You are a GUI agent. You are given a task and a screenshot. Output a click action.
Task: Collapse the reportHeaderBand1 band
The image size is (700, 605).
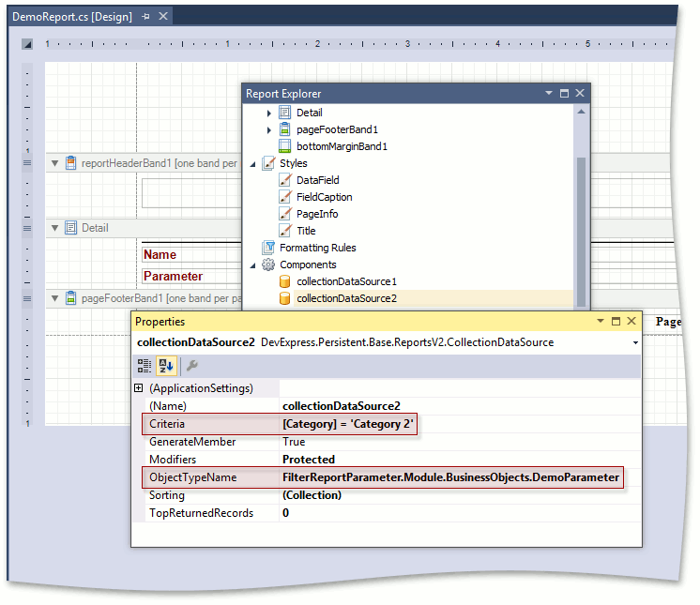pyautogui.click(x=54, y=163)
